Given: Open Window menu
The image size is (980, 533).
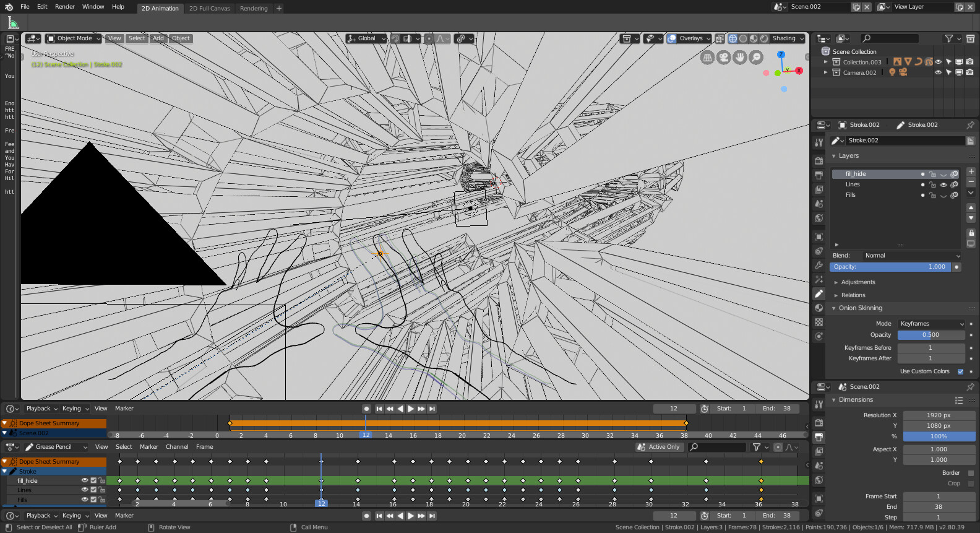Looking at the screenshot, I should [93, 7].
